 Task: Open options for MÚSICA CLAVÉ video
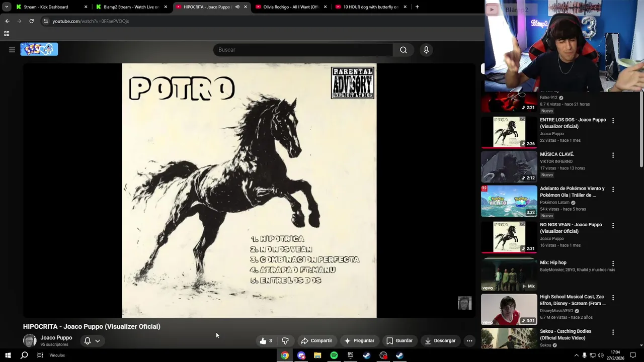coord(613,155)
